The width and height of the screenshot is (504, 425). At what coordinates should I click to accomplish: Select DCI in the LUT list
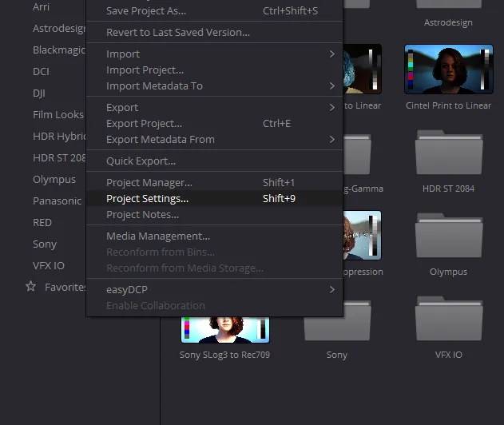click(x=42, y=71)
